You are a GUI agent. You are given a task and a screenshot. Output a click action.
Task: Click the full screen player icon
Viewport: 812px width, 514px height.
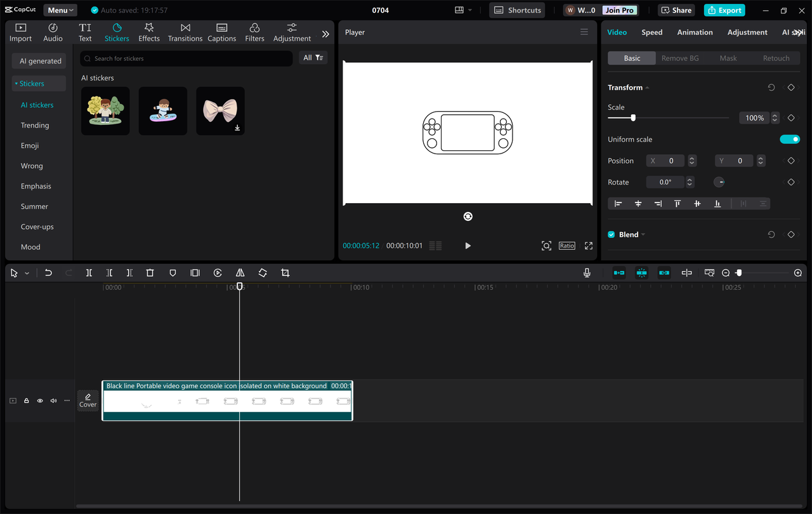click(589, 246)
